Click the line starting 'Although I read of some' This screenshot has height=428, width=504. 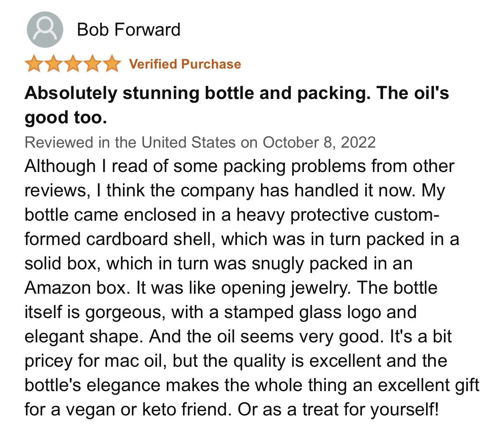click(239, 166)
